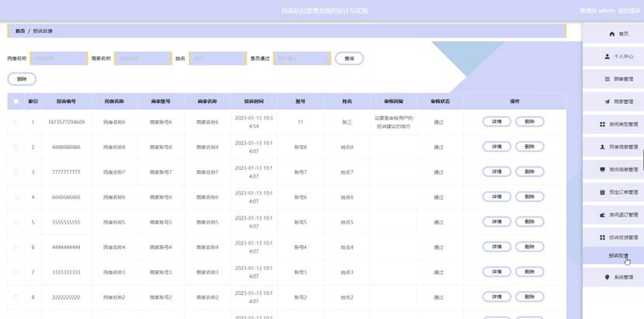Screen dimensions: 644x319
Task: Expand 系统管理 icon in sidebar
Action: tap(607, 277)
